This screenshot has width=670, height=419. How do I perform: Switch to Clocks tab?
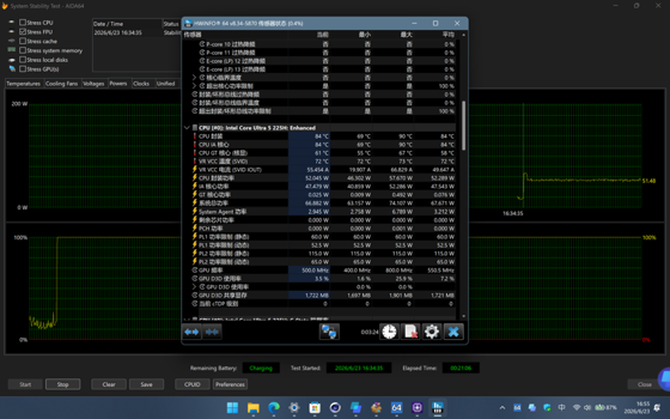coord(141,84)
